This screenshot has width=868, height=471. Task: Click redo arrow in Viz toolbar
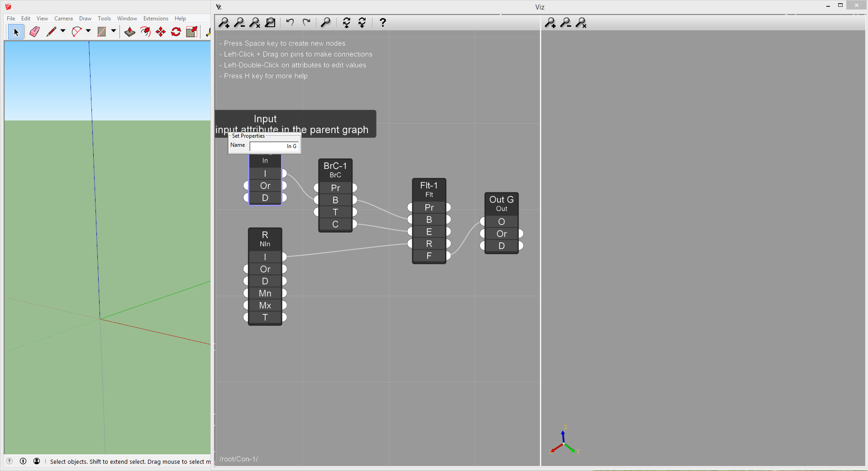coord(306,22)
